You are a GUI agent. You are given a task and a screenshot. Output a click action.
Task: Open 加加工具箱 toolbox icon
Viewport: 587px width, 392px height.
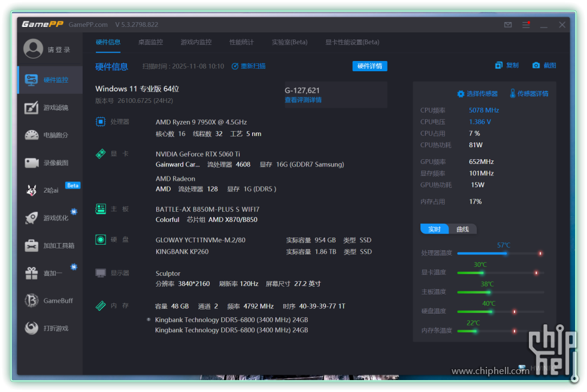[x=32, y=245]
